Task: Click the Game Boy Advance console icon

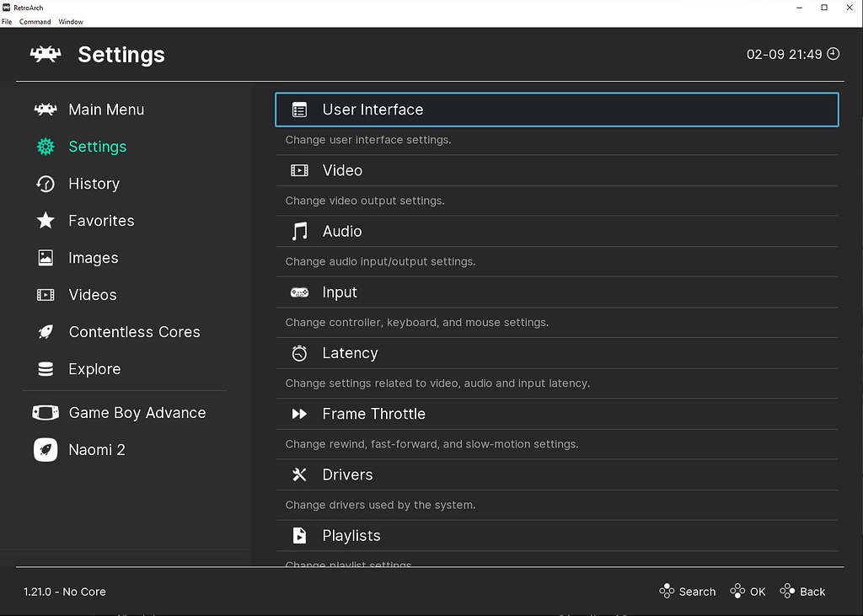Action: (x=46, y=412)
